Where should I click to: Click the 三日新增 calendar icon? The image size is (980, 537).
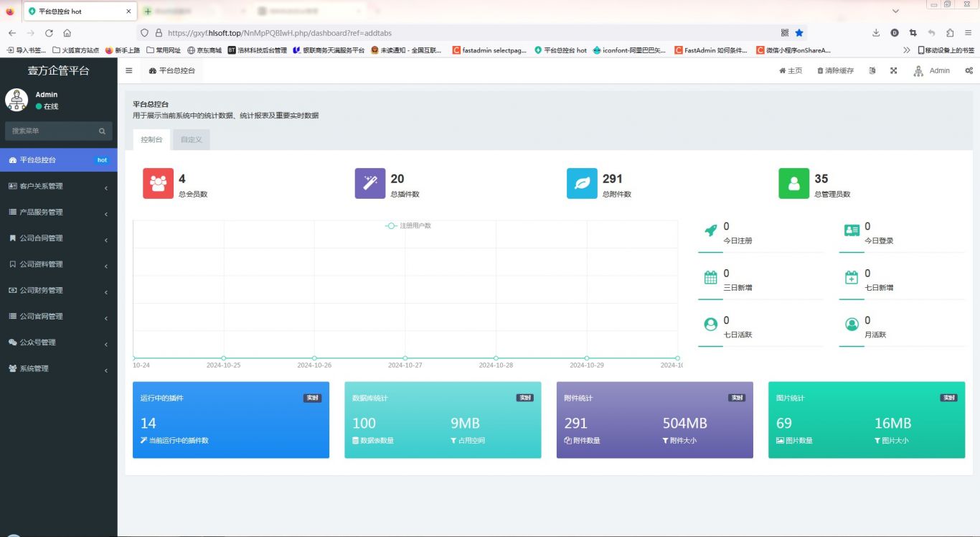(x=710, y=277)
